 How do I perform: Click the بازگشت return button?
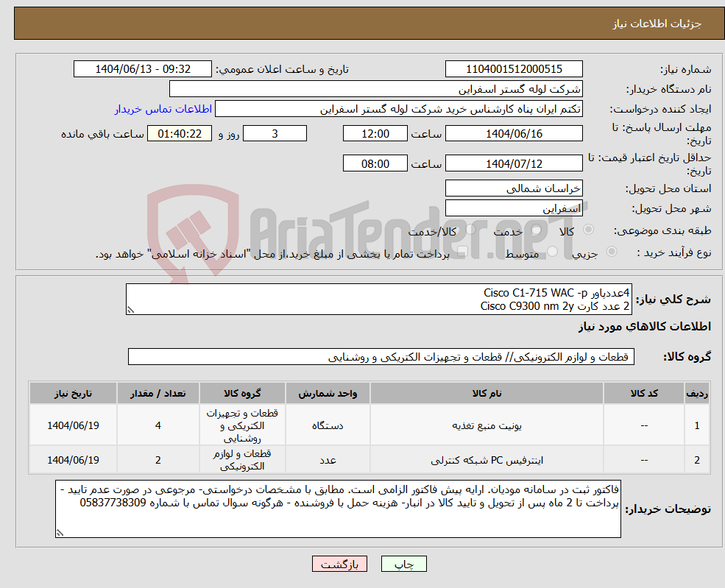[339, 564]
